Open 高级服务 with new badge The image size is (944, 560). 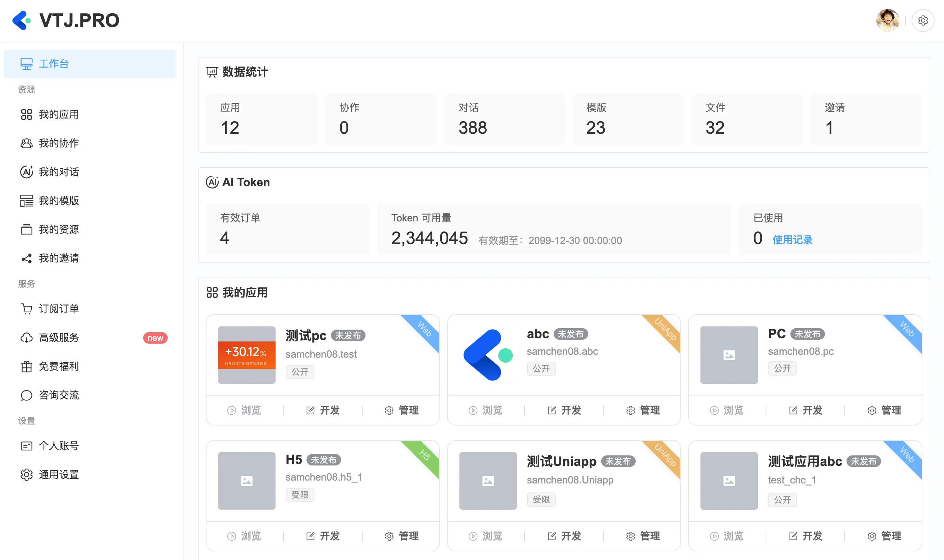coord(59,338)
